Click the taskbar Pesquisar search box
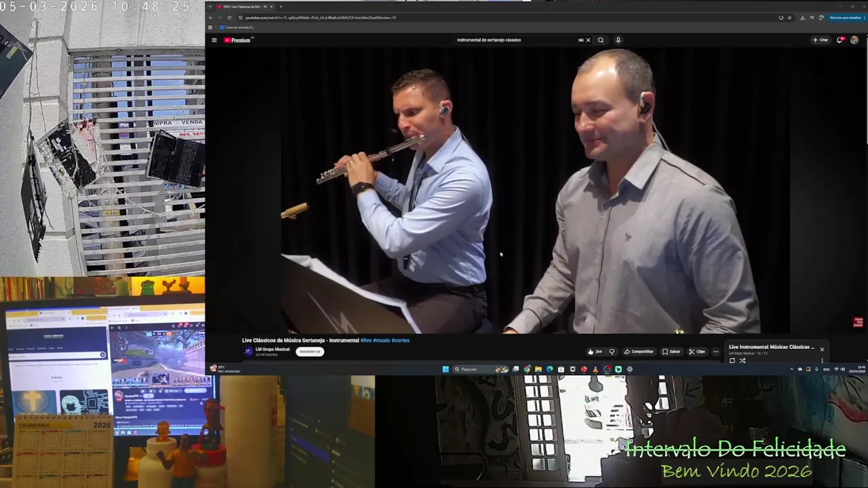This screenshot has height=488, width=868. point(481,369)
